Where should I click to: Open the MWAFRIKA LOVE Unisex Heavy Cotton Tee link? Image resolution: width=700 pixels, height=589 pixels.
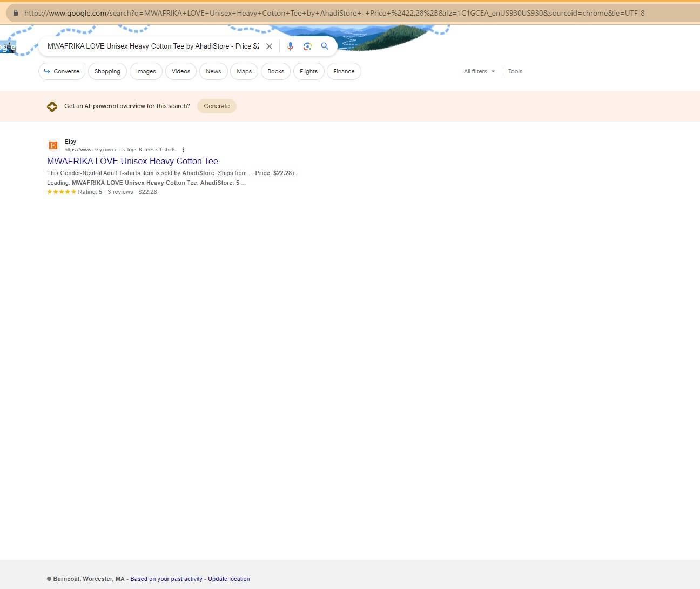click(132, 161)
